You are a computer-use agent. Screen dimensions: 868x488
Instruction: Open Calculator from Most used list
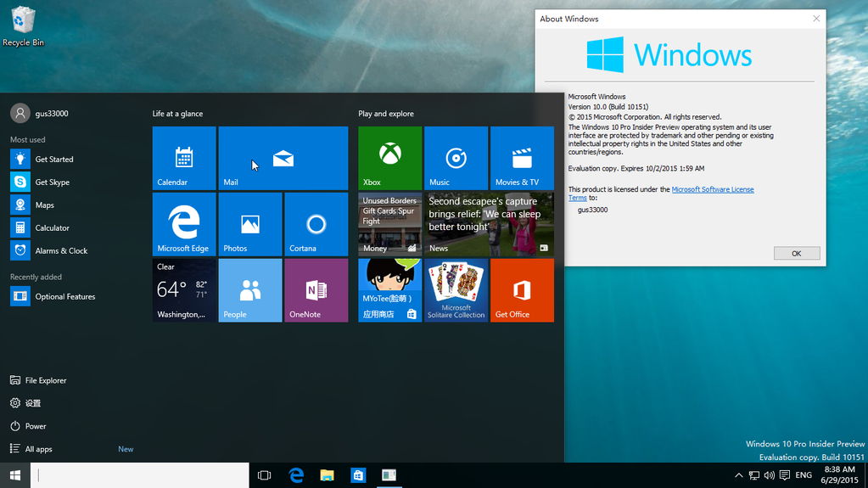pyautogui.click(x=72, y=227)
